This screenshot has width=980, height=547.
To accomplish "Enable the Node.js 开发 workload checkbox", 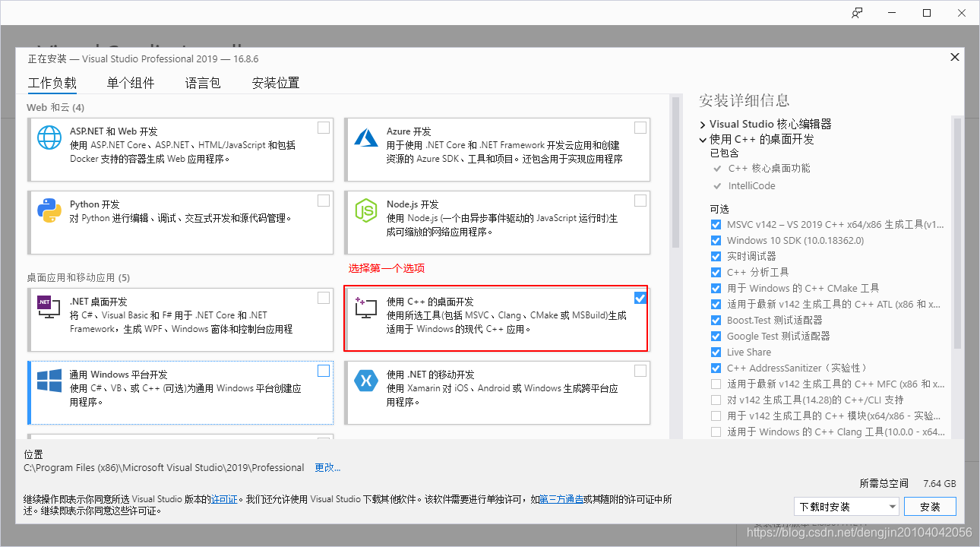I will pyautogui.click(x=640, y=201).
